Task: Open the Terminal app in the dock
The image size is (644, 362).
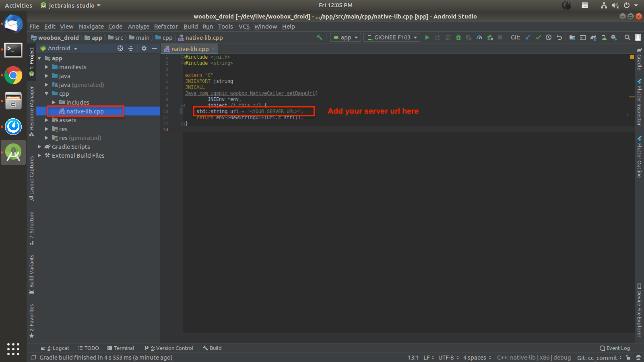Action: (x=13, y=50)
